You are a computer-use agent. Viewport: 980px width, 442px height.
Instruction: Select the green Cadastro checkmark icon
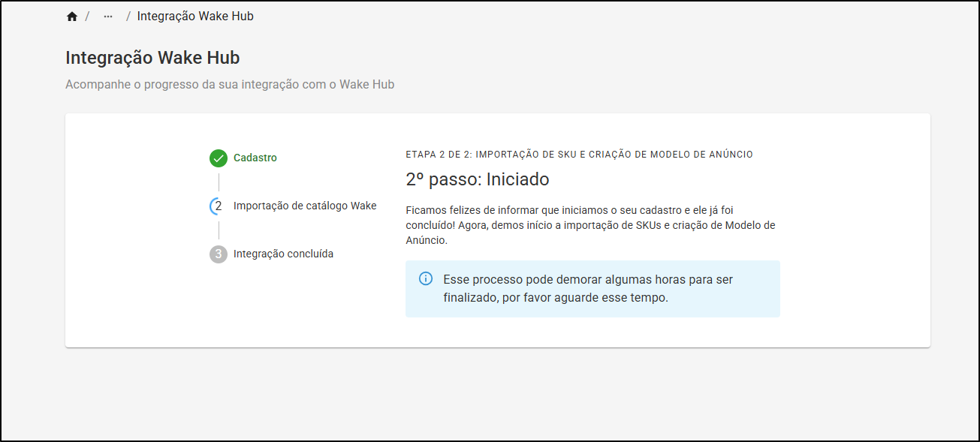(219, 158)
